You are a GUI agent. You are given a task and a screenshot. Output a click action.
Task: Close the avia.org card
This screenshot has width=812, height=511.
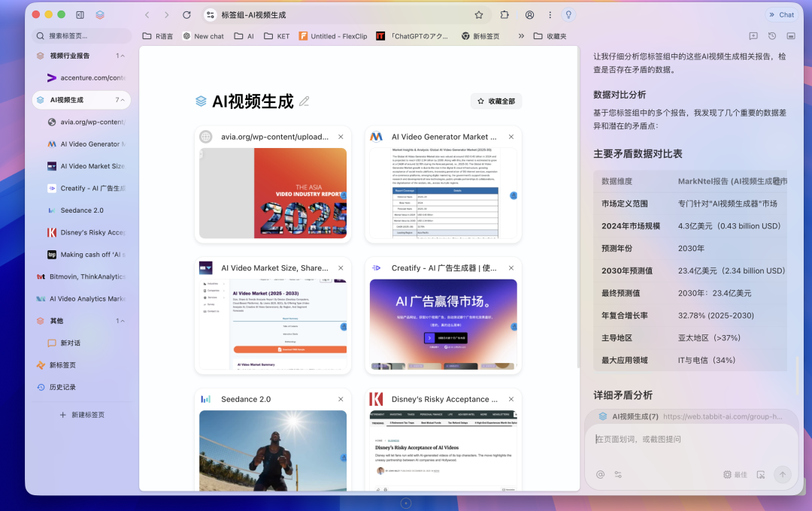point(341,138)
